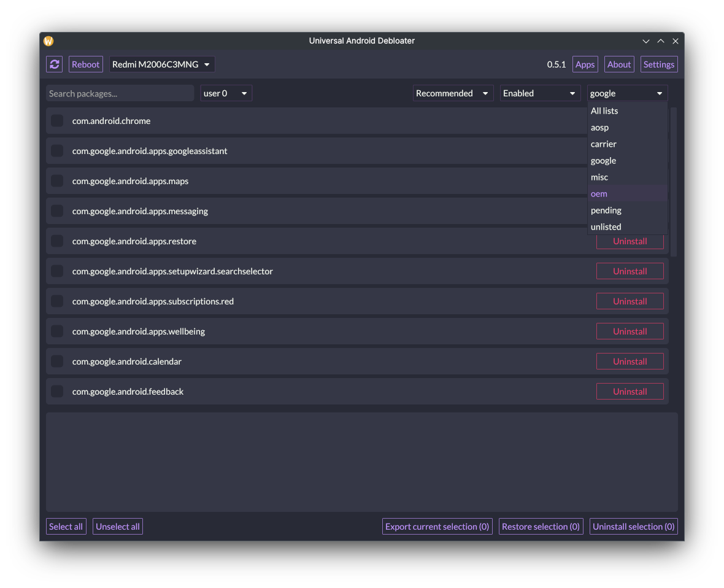Click the com.google.android.feedback package name
This screenshot has width=724, height=588.
pyautogui.click(x=128, y=391)
